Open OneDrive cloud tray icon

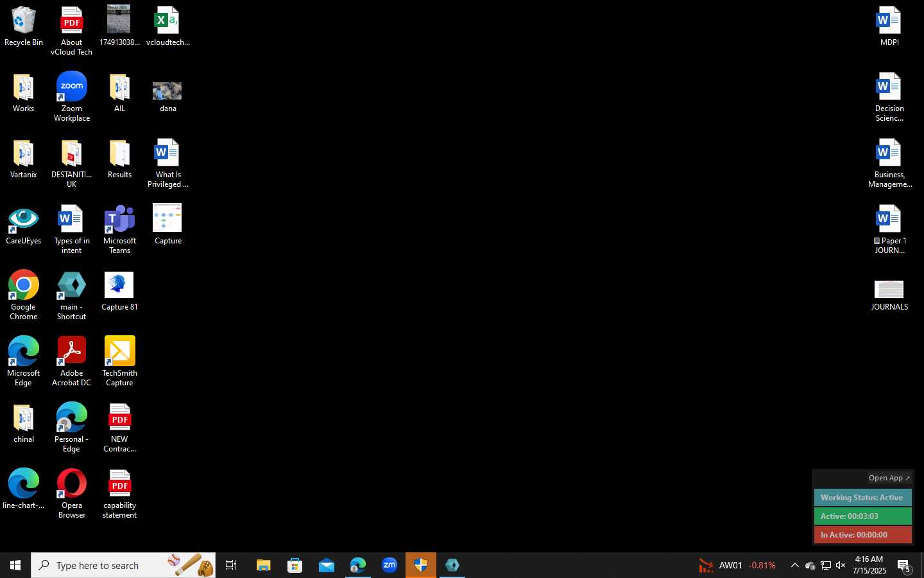810,565
